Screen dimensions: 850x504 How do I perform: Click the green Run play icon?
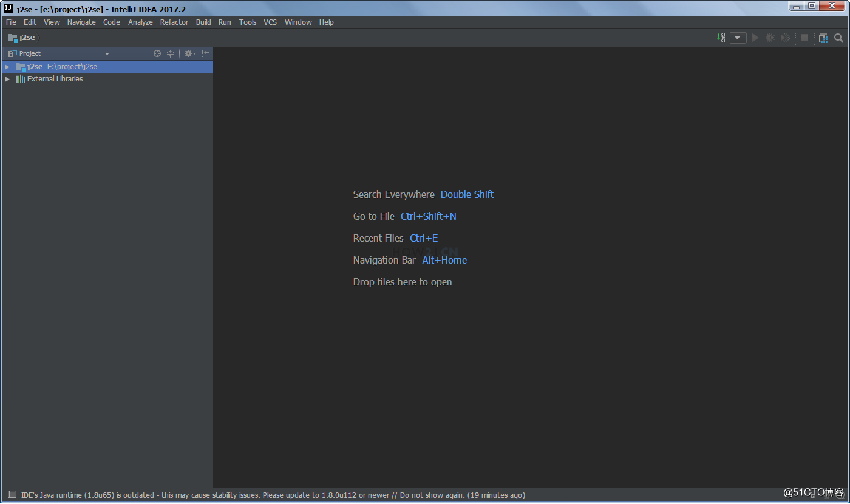(x=755, y=38)
